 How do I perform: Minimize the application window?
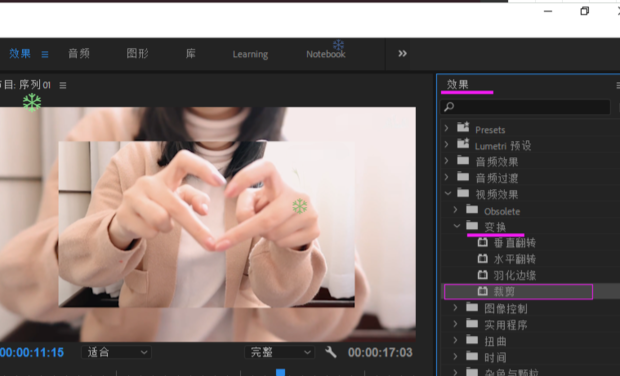coord(548,11)
